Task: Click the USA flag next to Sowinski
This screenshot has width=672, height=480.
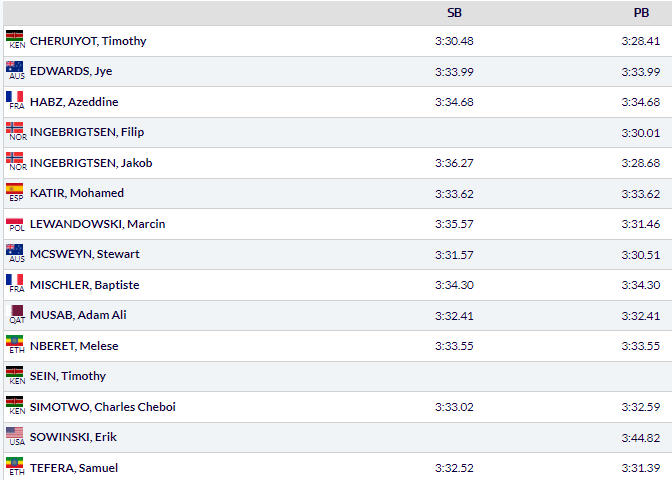Action: coord(15,433)
